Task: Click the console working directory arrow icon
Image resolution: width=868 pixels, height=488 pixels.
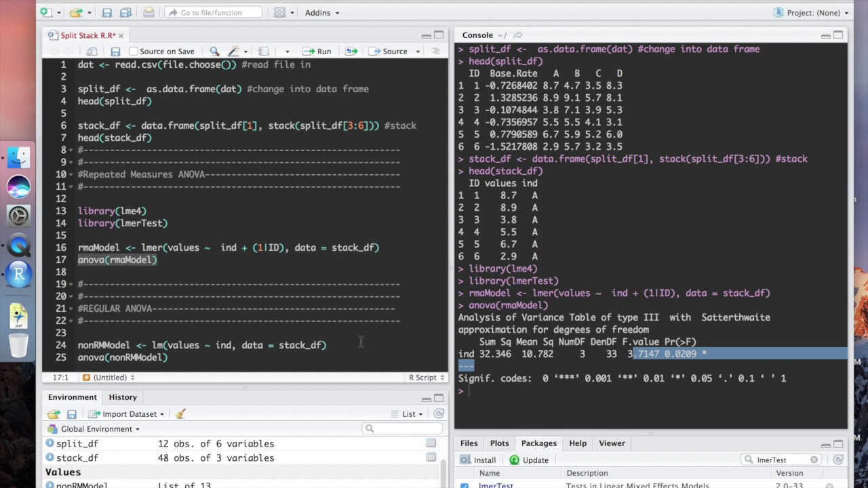Action: [517, 35]
